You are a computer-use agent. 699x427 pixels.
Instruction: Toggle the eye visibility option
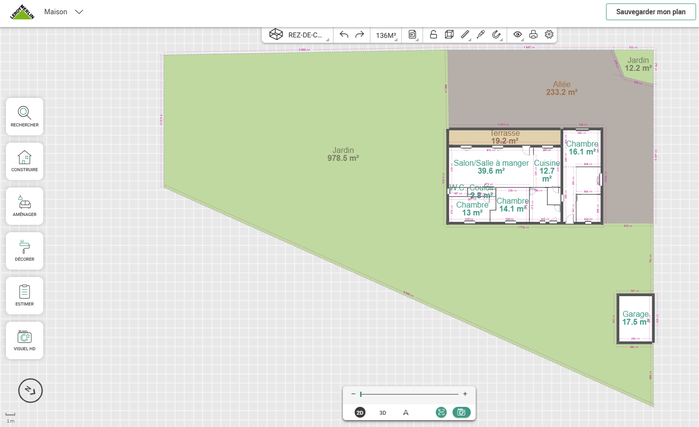[x=517, y=35]
